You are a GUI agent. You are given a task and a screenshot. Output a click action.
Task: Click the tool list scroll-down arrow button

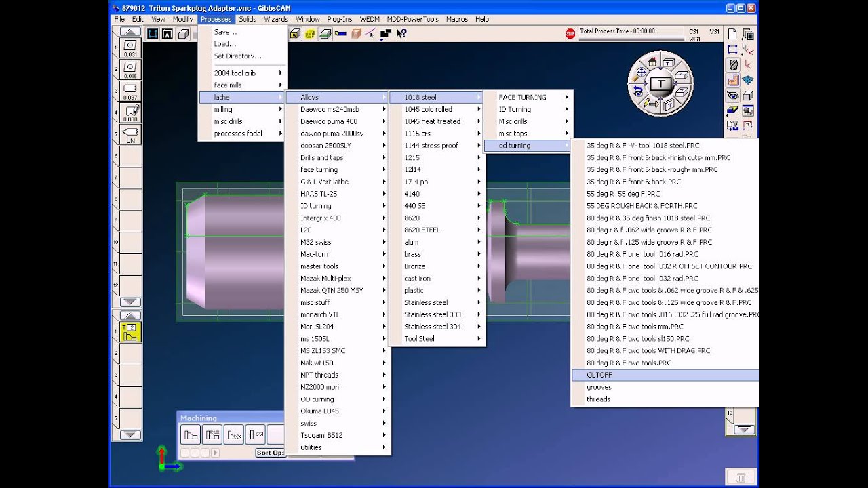pos(130,302)
